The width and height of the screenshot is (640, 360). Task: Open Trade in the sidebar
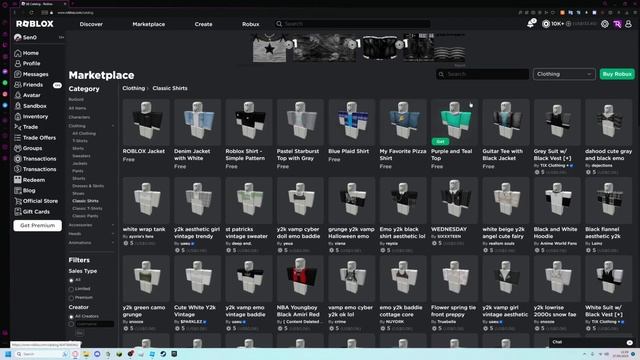pyautogui.click(x=26, y=127)
